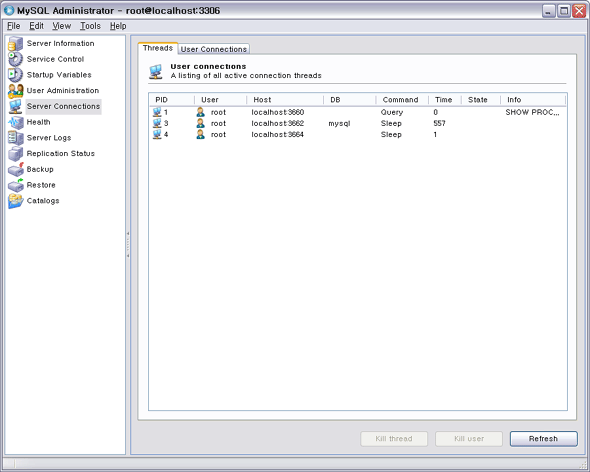Sort by the User column header
This screenshot has height=472, width=590.
pyautogui.click(x=220, y=100)
